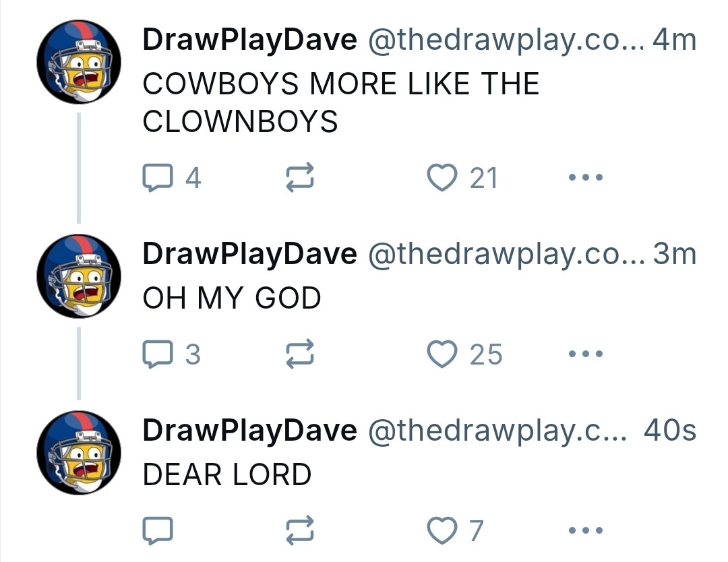Repost the OH MY GOD post

point(300,354)
